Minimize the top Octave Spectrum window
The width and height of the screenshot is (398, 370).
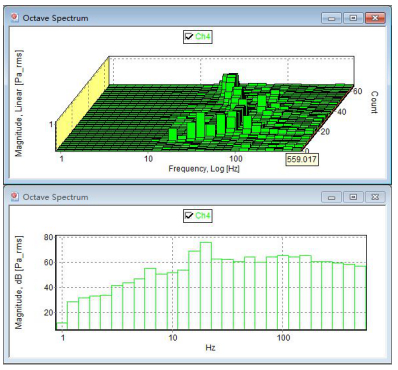[331, 18]
